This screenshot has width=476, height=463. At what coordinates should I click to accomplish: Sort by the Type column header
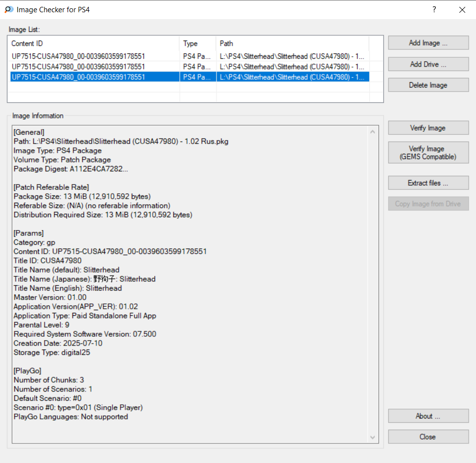198,44
